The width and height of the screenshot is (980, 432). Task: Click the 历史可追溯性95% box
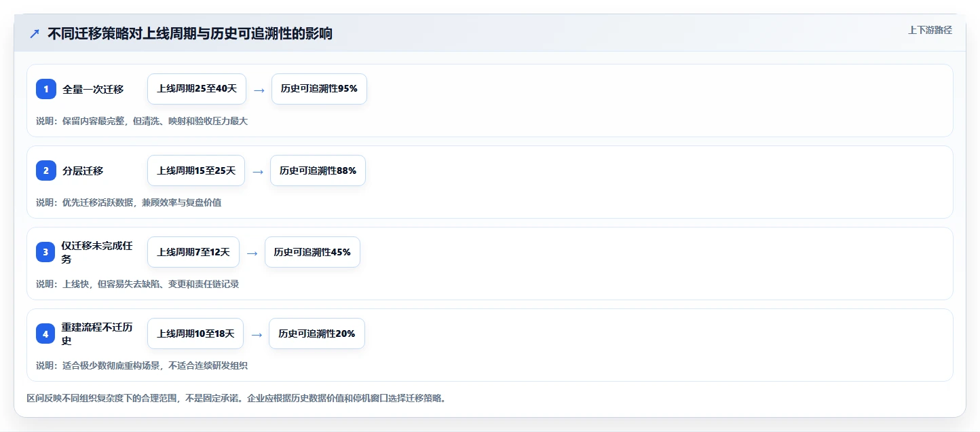[319, 89]
